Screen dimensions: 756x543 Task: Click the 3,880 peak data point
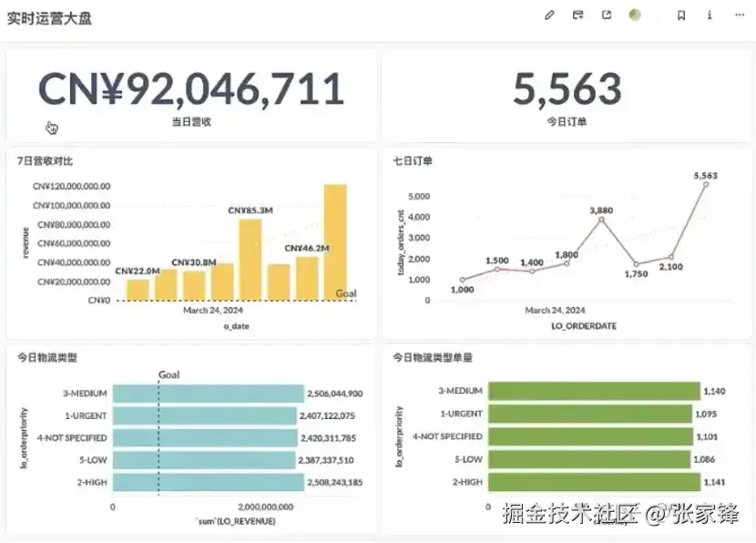(x=602, y=220)
